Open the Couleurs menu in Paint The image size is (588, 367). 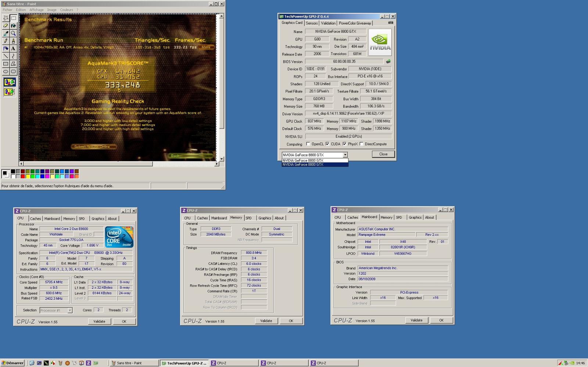click(67, 10)
